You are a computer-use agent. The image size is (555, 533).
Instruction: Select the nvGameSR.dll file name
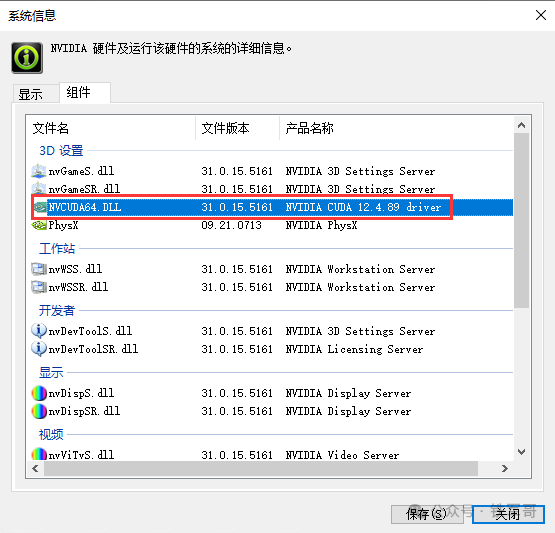click(84, 189)
